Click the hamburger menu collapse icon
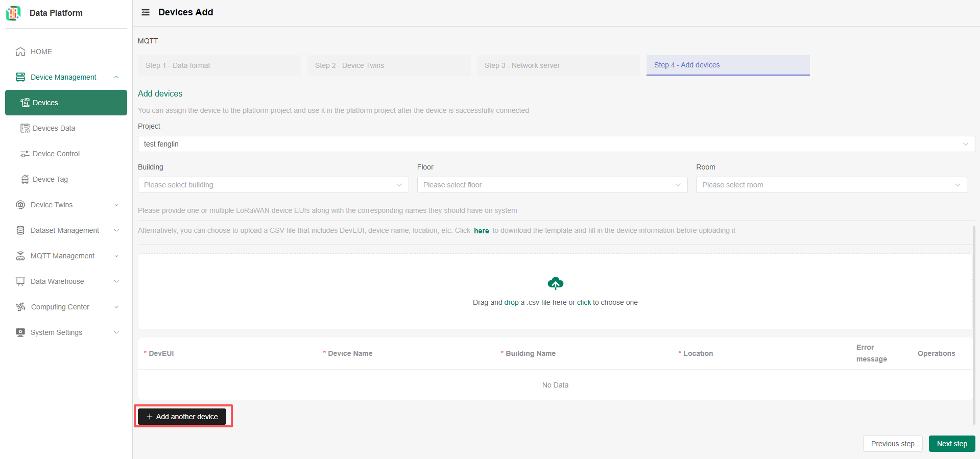Screen dimensions: 980x459 (146, 12)
